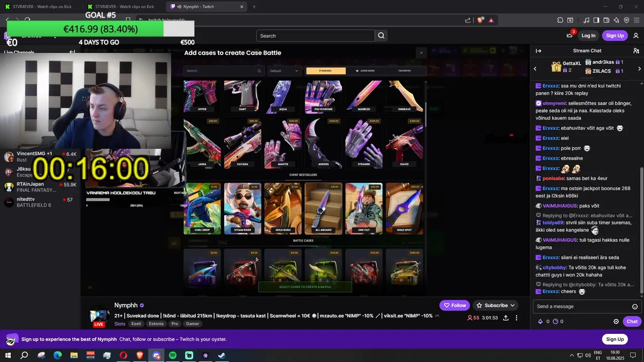Open the emote picker in chat
Viewport: 644px width, 362px height.
coord(635,307)
